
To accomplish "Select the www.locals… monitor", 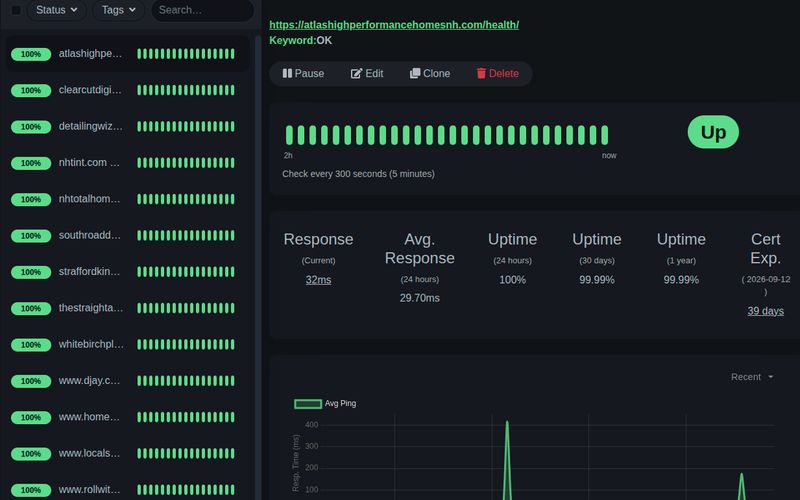I will tap(128, 453).
